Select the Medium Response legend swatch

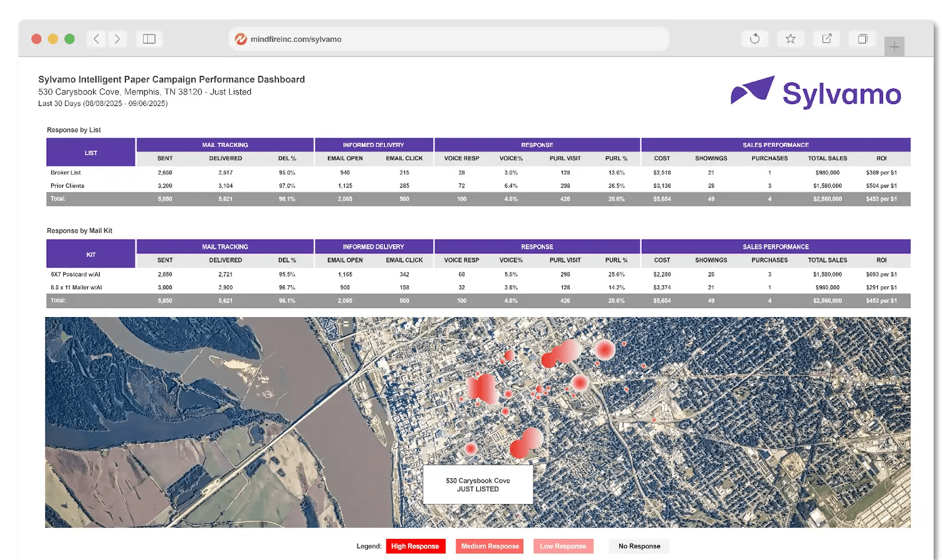click(x=490, y=546)
